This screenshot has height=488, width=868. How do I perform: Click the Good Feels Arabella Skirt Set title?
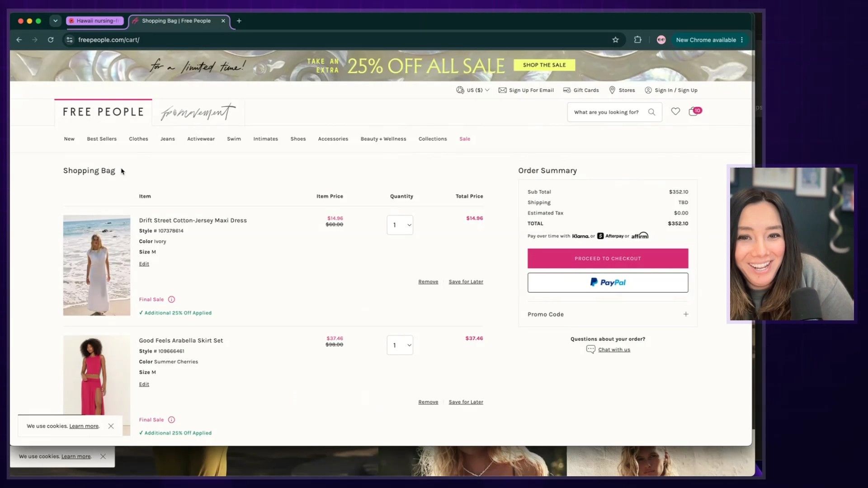tap(181, 341)
